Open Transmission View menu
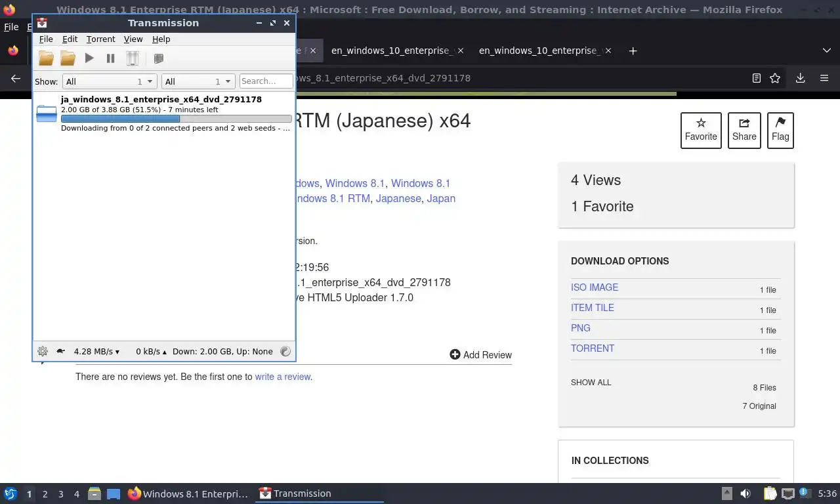 tap(133, 39)
